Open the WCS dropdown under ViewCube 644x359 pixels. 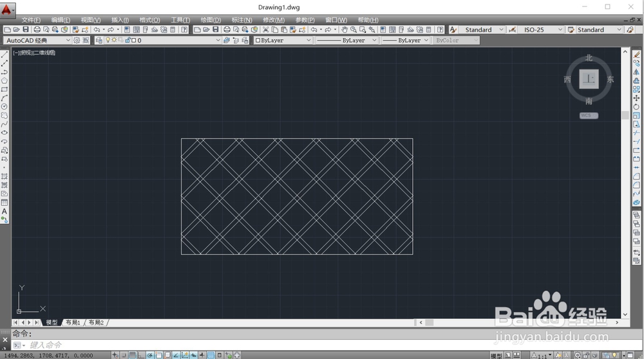click(x=589, y=115)
